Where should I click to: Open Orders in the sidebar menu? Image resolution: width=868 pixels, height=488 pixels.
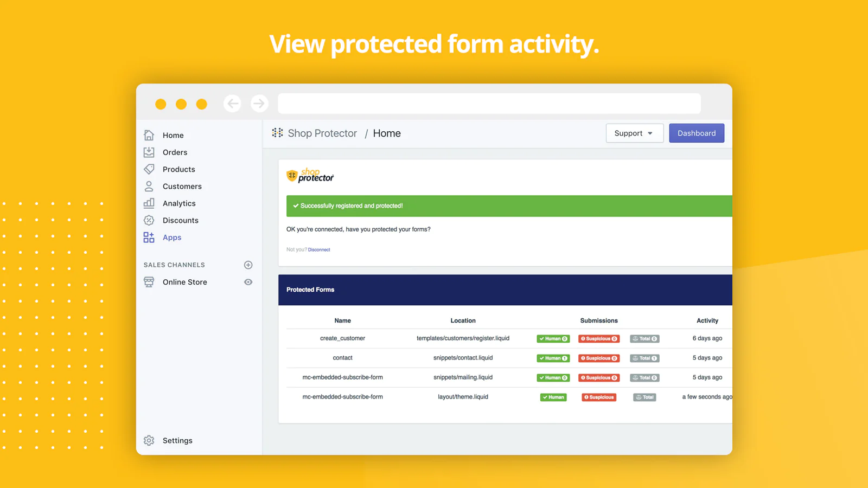point(175,152)
